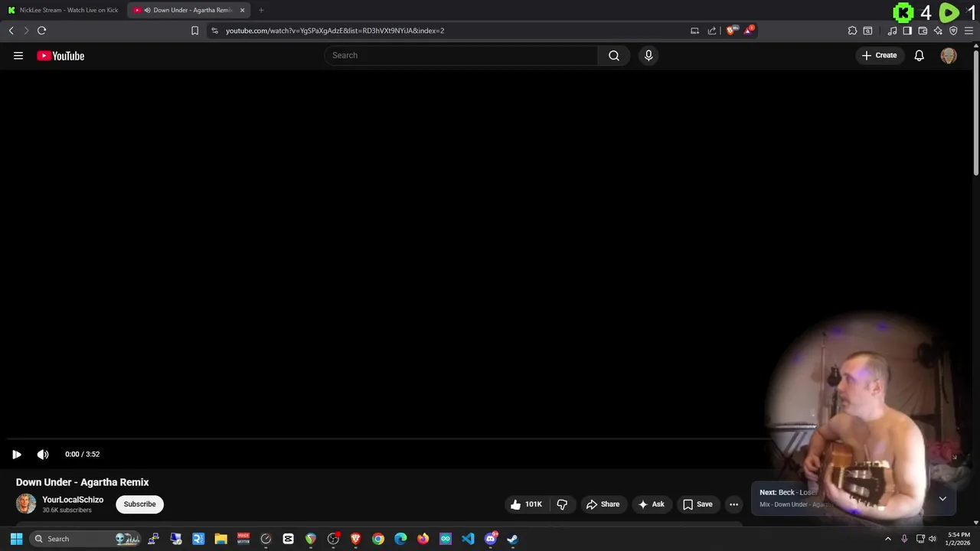
Task: Open the more actions ellipsis menu
Action: point(733,504)
